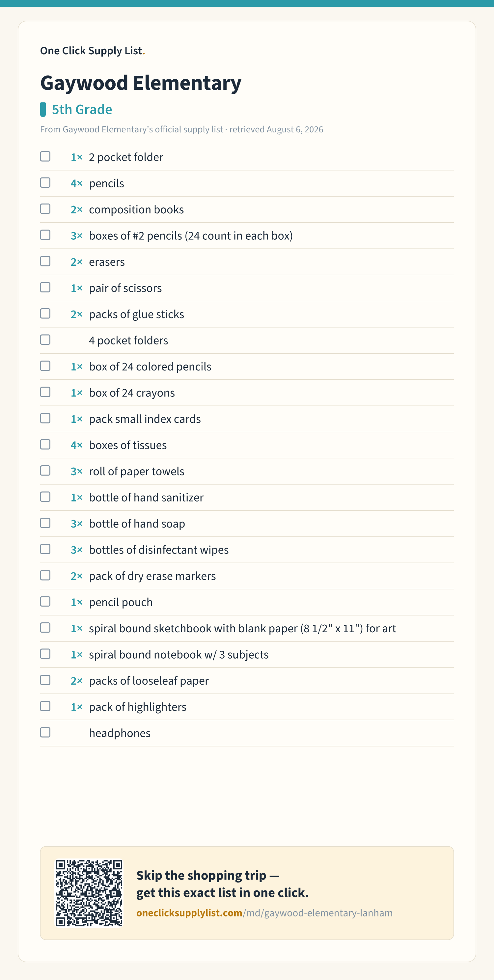
Task: Tick the disinfectant wipes checkbox
Action: (45, 549)
